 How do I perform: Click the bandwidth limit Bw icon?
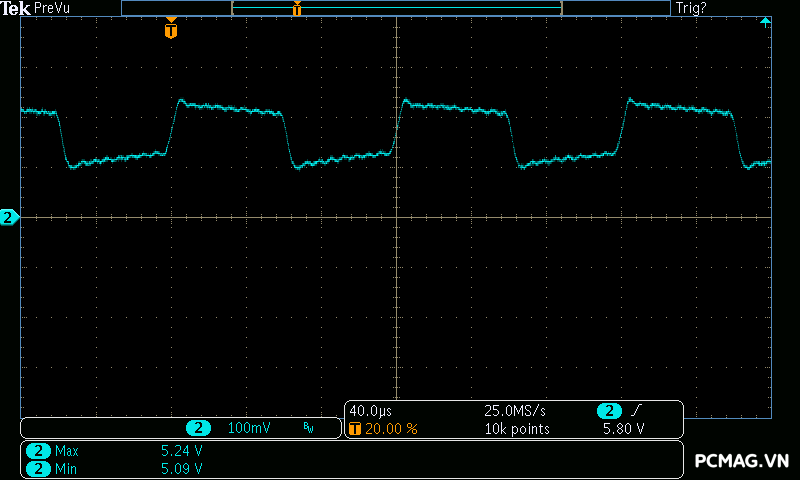(x=308, y=428)
